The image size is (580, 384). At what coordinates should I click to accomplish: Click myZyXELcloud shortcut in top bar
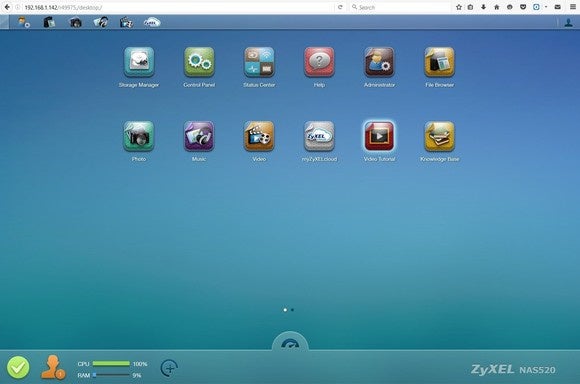coord(152,22)
